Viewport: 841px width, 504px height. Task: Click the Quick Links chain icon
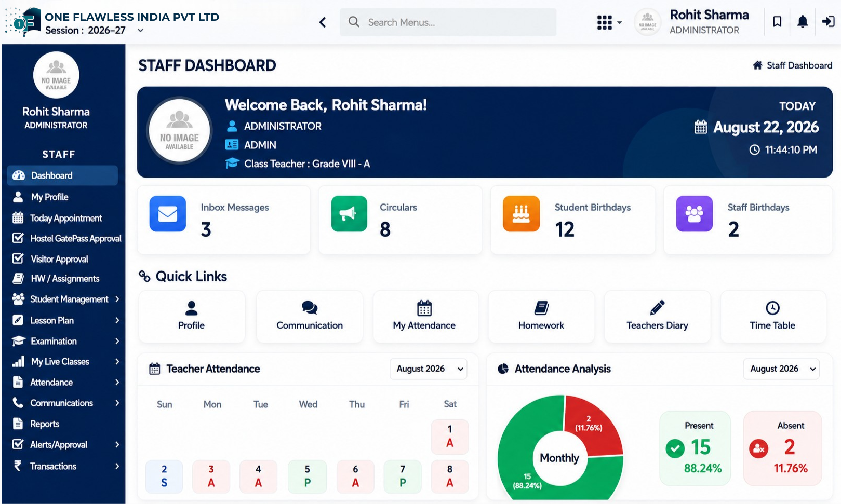144,276
